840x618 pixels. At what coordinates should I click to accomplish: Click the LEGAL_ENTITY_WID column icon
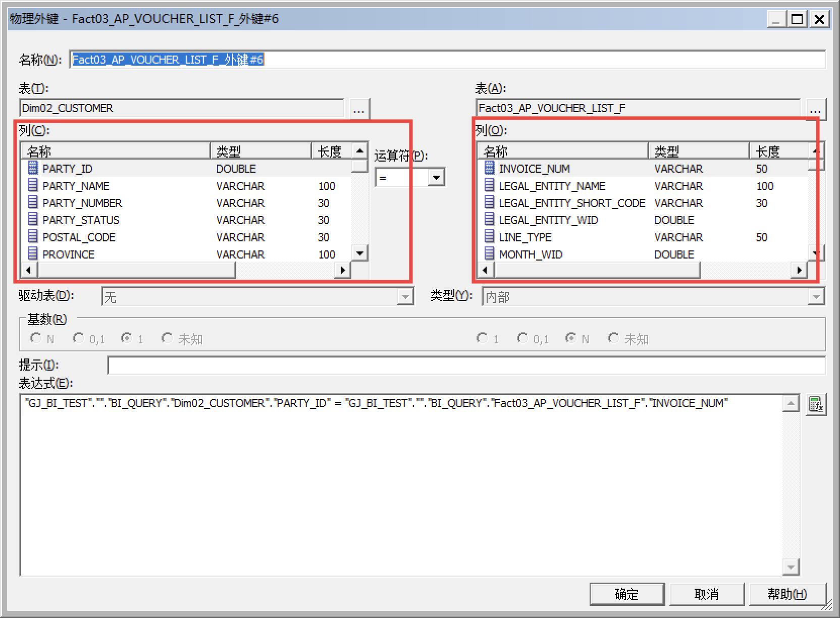489,220
